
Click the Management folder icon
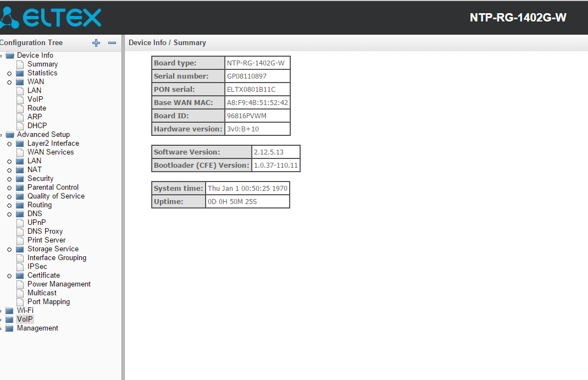(x=9, y=328)
